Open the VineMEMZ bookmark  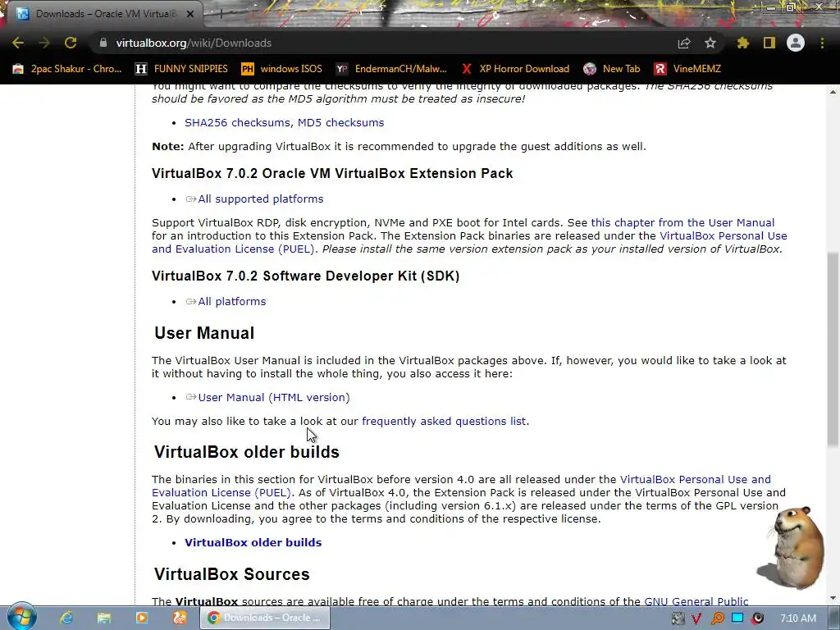(688, 69)
